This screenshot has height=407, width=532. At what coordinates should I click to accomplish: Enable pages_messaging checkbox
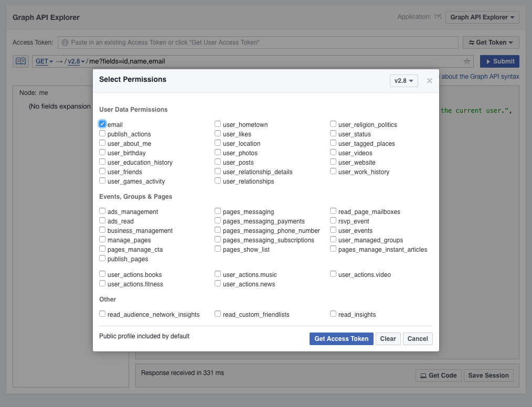[218, 211]
